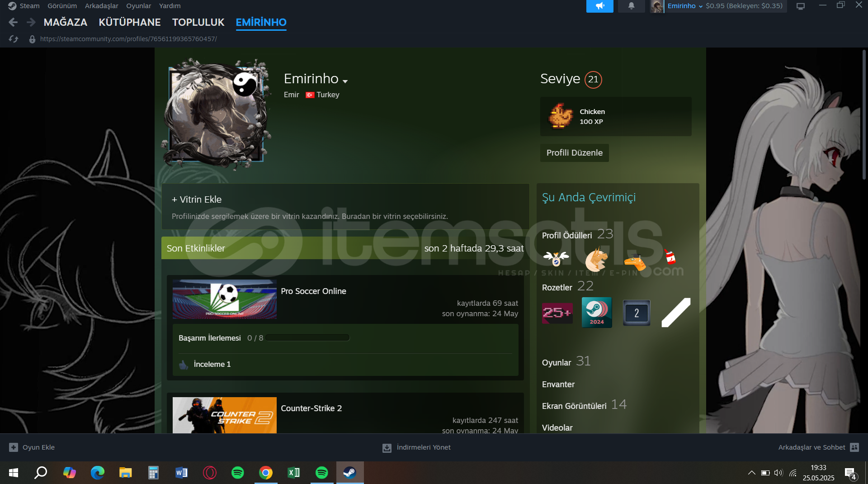868x484 pixels.
Task: Click the winged profile award icon
Action: click(x=556, y=258)
